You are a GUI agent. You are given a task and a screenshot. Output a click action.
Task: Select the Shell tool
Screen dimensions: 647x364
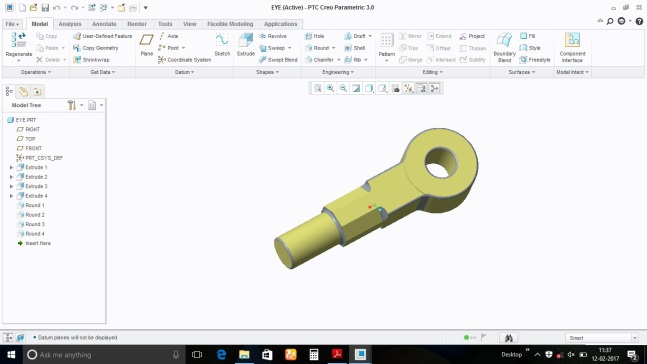[355, 48]
